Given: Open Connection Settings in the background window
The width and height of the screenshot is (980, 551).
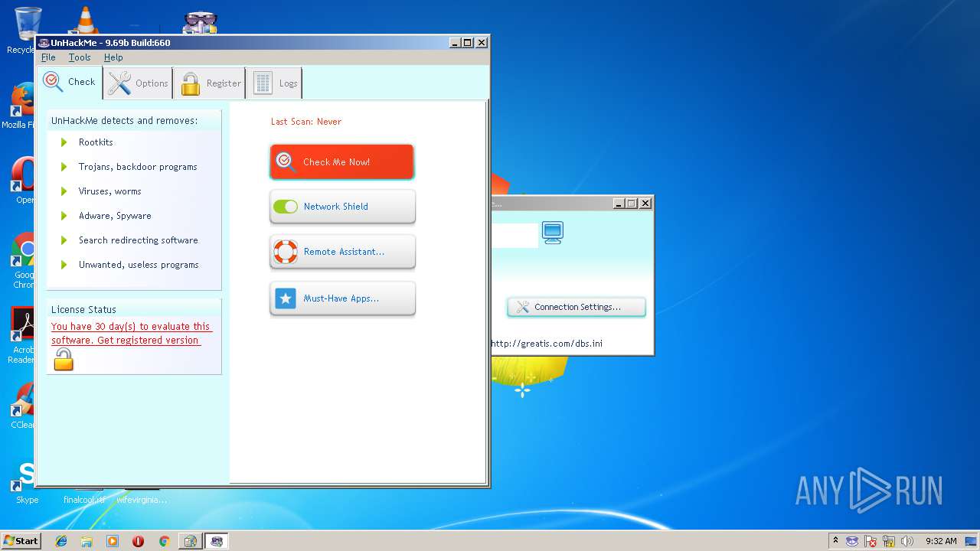Looking at the screenshot, I should point(577,307).
